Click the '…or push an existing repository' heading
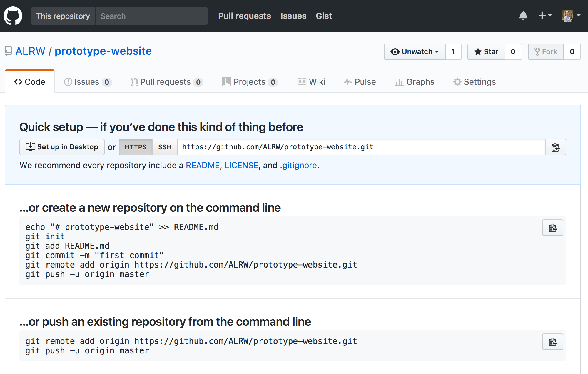The image size is (588, 374). point(165,322)
